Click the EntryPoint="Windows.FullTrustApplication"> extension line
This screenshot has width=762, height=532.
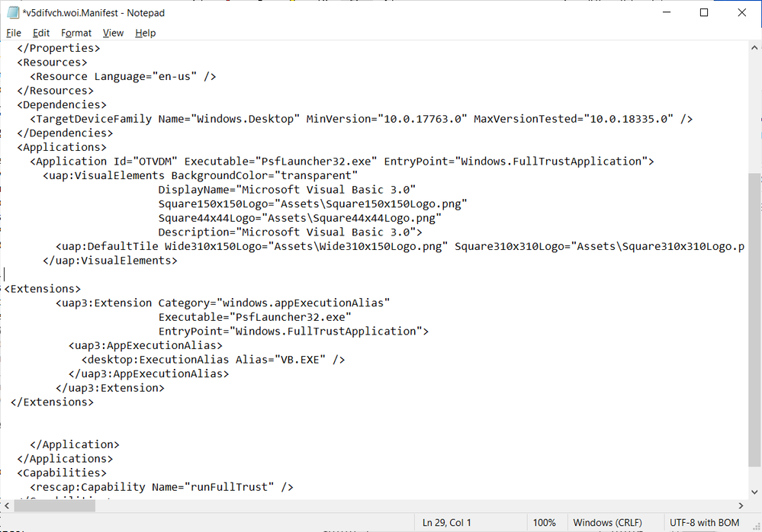click(294, 331)
